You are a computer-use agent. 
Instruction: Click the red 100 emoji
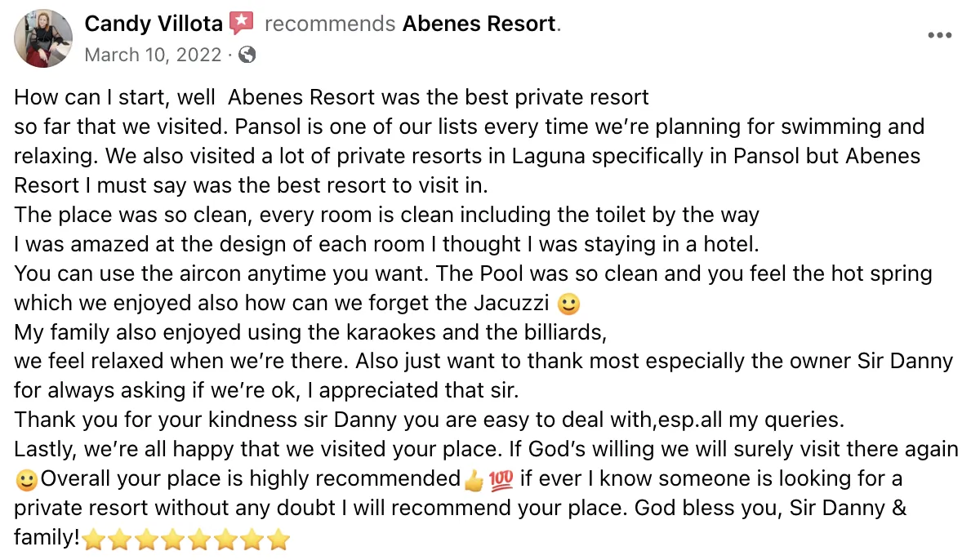point(500,480)
